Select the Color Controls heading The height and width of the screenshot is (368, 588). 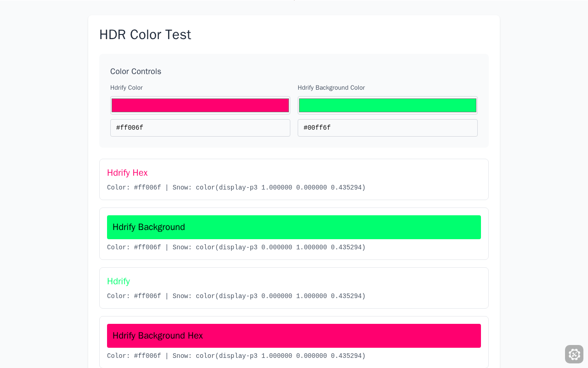(x=136, y=71)
